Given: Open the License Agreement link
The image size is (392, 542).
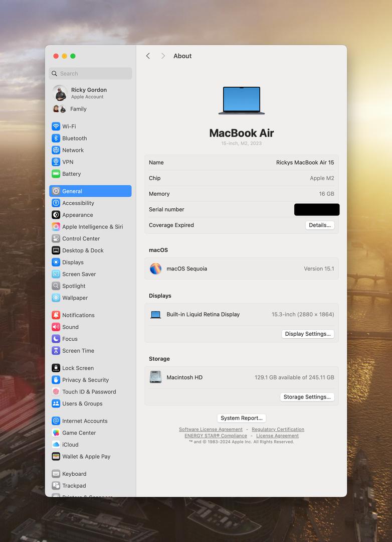Looking at the screenshot, I should click(277, 436).
